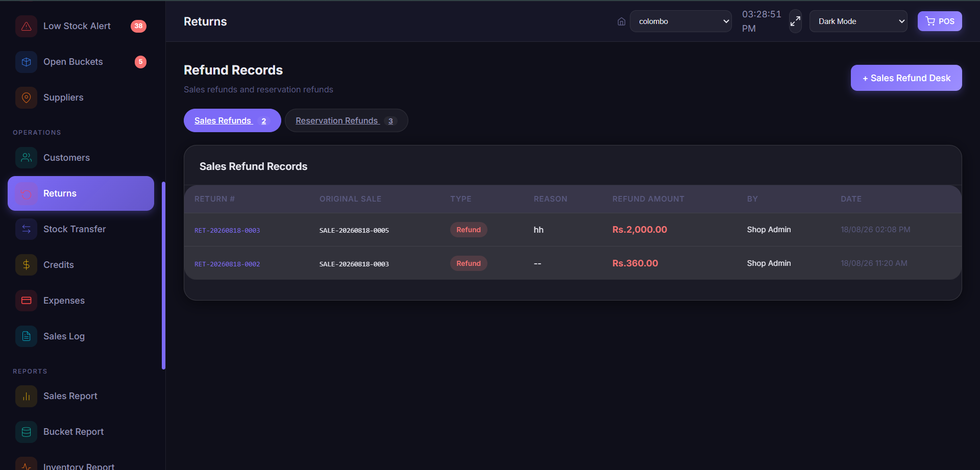Open the Stock Transfer menu item
The image size is (980, 470).
81,229
